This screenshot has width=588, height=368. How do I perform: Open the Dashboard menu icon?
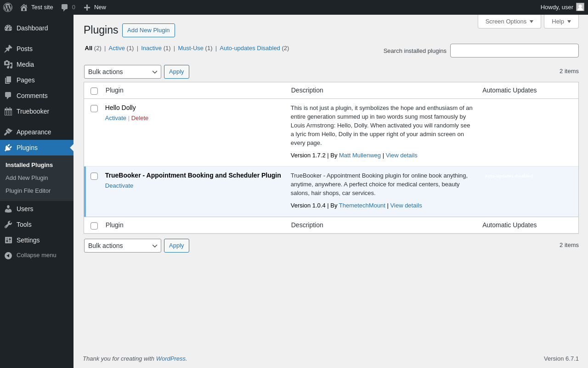coord(8,28)
